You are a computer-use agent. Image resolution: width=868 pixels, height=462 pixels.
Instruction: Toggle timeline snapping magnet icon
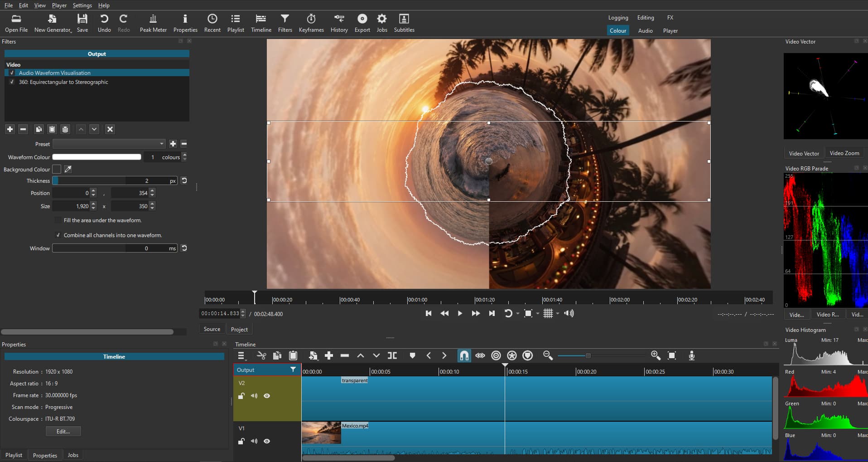point(464,356)
